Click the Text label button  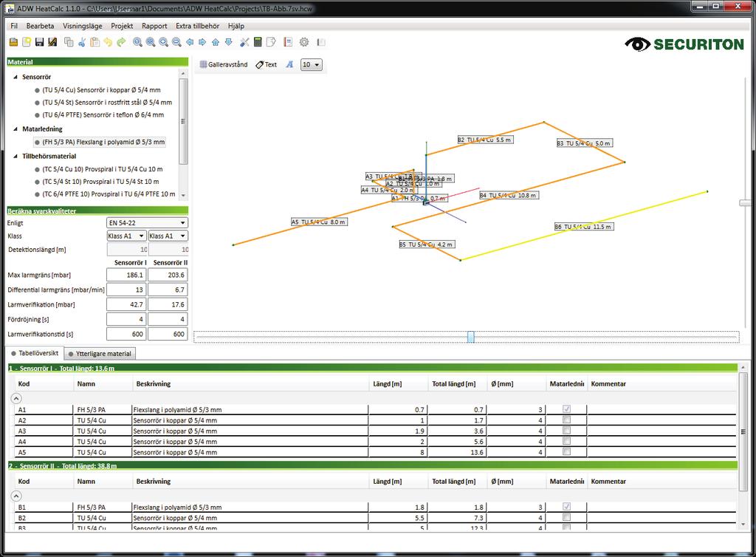266,64
